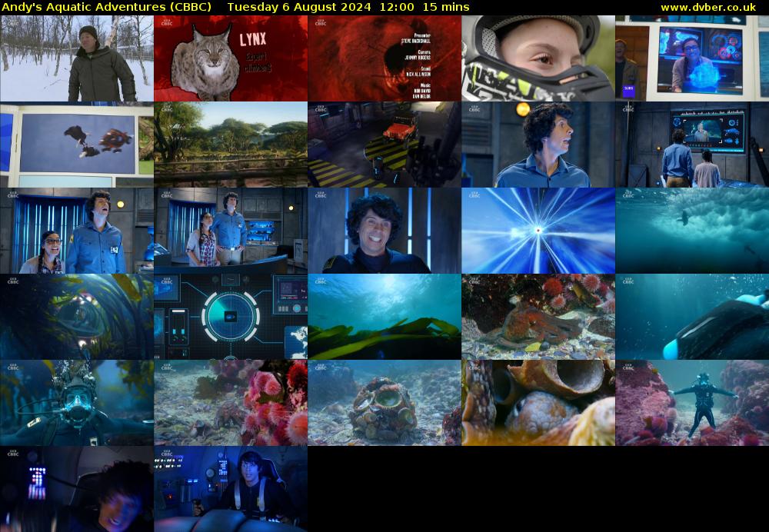
Task: Select the red credits thumbnail with presenter names
Action: (x=384, y=58)
